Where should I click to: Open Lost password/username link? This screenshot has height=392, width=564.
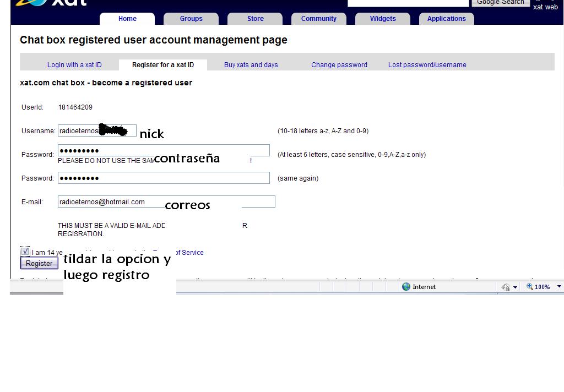427,65
